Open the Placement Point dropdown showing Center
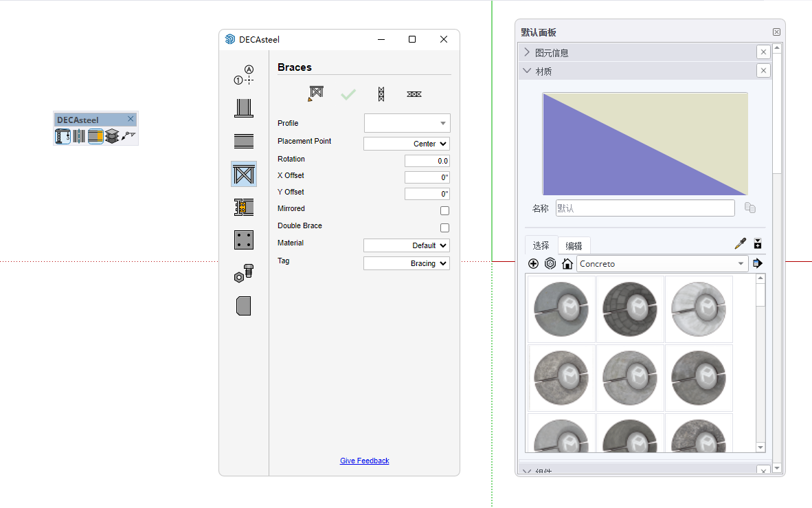Image resolution: width=812 pixels, height=508 pixels. [407, 144]
